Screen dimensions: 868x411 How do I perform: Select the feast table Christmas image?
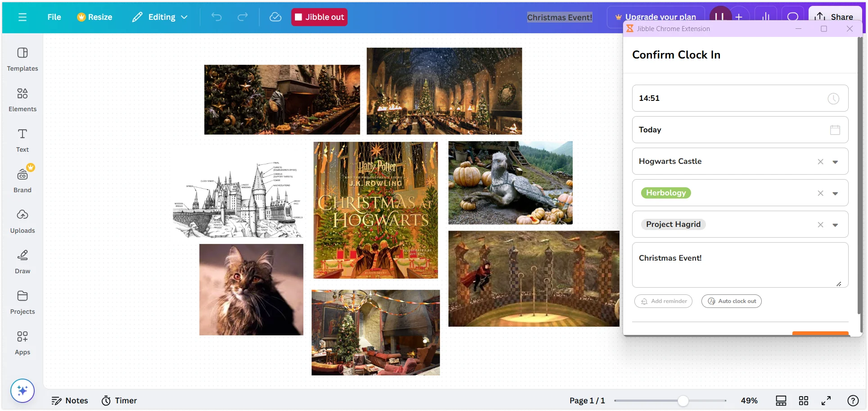[282, 99]
